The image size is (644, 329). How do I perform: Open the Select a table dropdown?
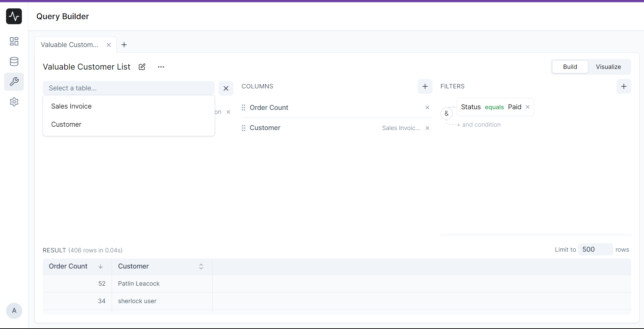point(129,88)
